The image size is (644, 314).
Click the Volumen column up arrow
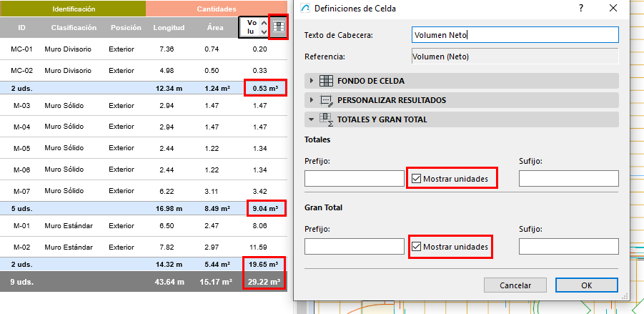(x=264, y=23)
